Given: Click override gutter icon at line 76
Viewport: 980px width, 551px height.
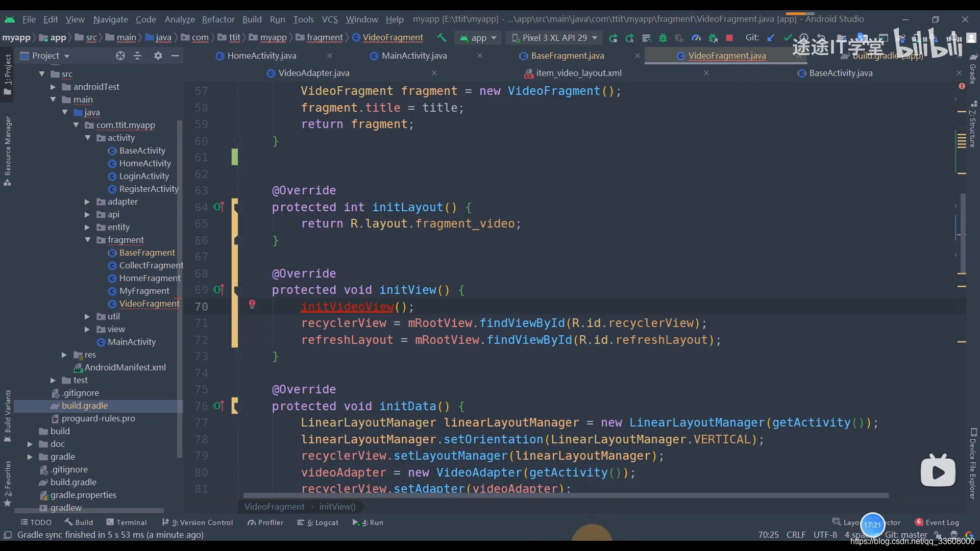Looking at the screenshot, I should (218, 406).
